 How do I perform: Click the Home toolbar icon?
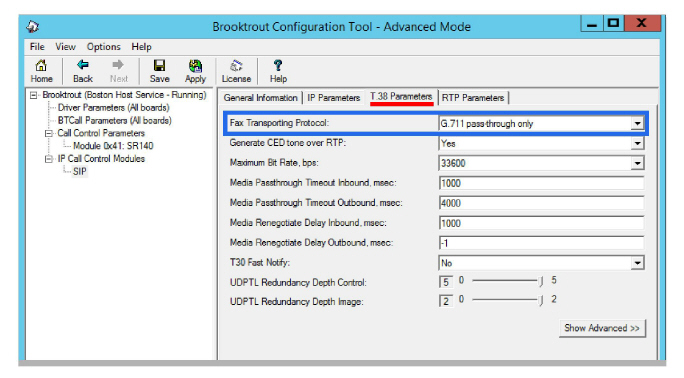tap(41, 72)
